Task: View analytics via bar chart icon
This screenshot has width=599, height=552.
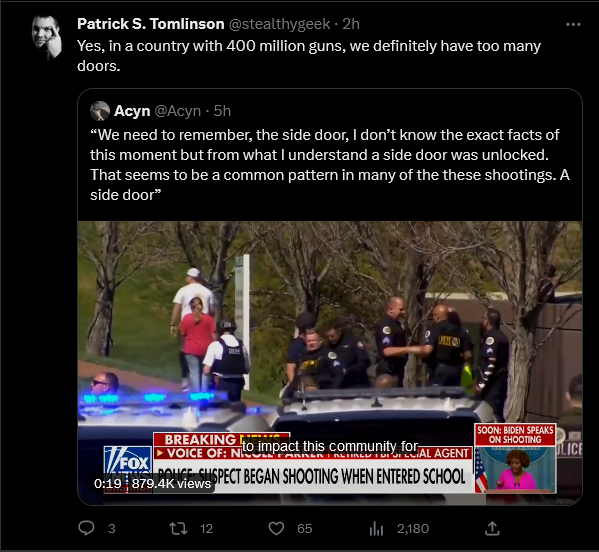Action: (376, 529)
